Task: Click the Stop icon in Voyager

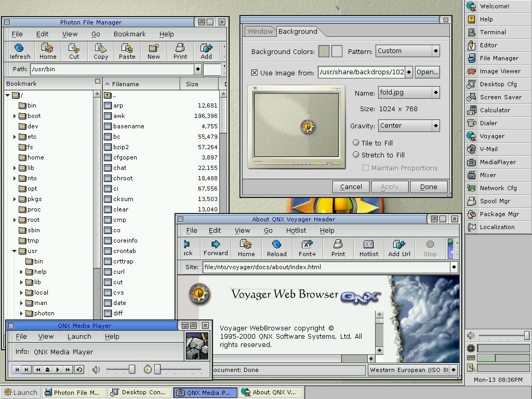Action: (430, 248)
